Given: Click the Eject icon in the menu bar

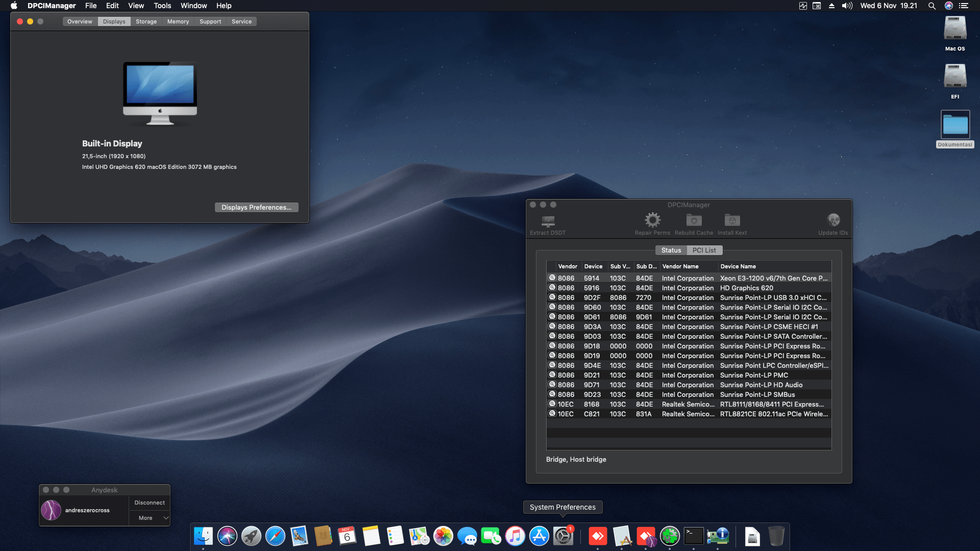Looking at the screenshot, I should tap(832, 6).
